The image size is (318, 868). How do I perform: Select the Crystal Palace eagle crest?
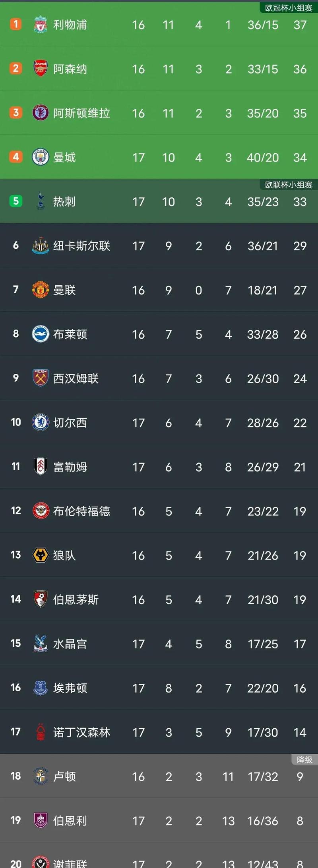[40, 644]
